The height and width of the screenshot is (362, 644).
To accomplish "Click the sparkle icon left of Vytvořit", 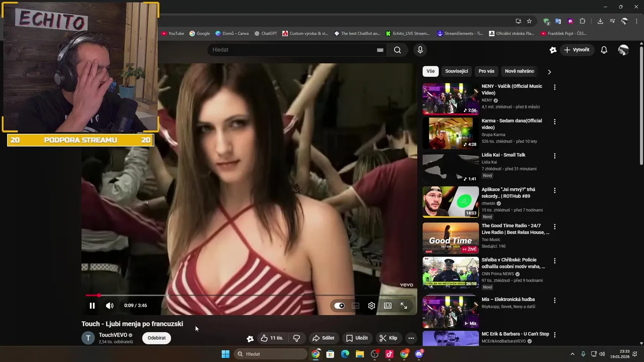I will (x=553, y=50).
